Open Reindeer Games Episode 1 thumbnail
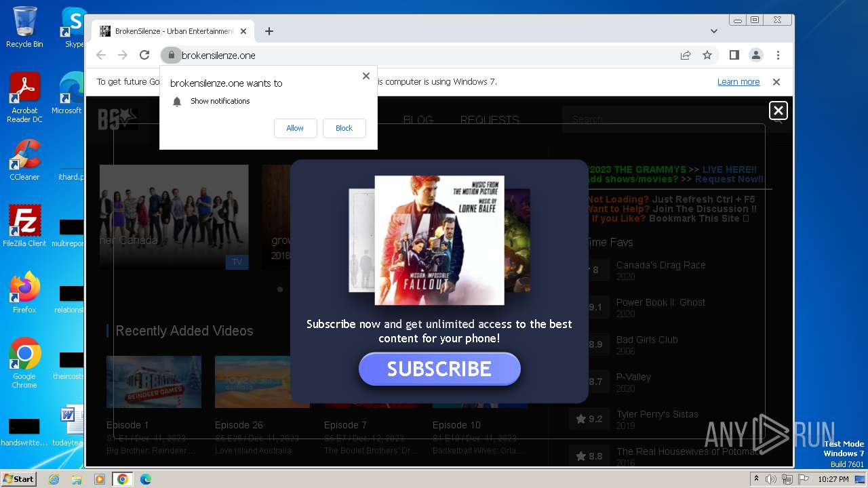This screenshot has width=868, height=488. coord(154,382)
